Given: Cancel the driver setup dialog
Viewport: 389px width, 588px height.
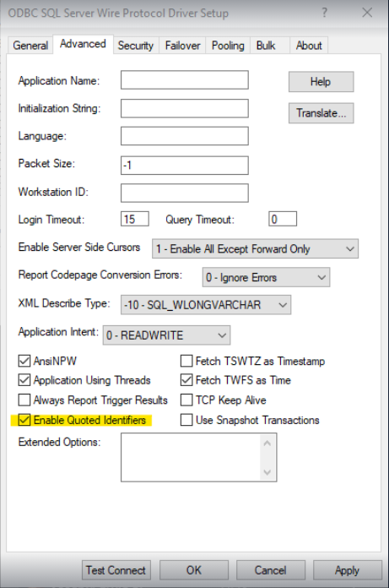Looking at the screenshot, I should tap(271, 570).
